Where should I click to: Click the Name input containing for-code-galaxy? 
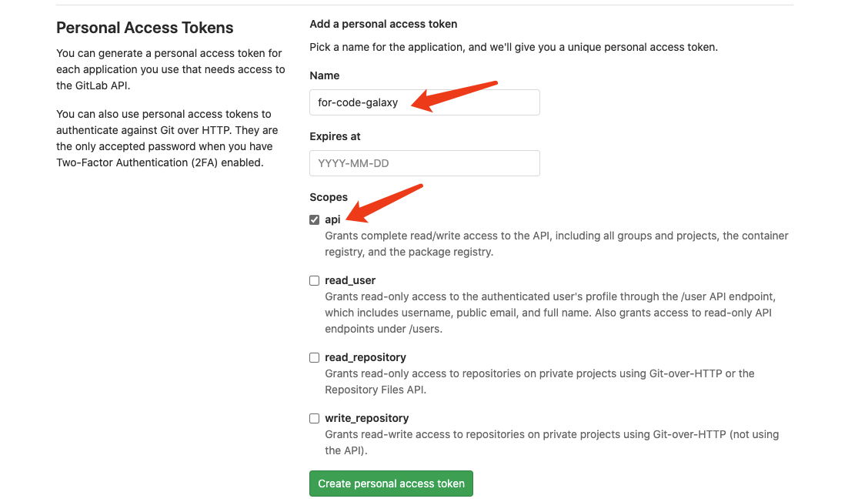click(x=424, y=102)
